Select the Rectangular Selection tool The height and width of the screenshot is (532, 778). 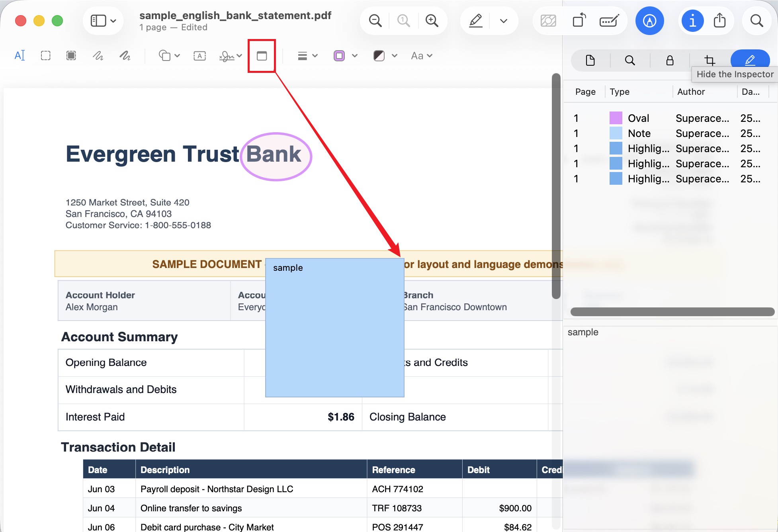[x=46, y=56]
